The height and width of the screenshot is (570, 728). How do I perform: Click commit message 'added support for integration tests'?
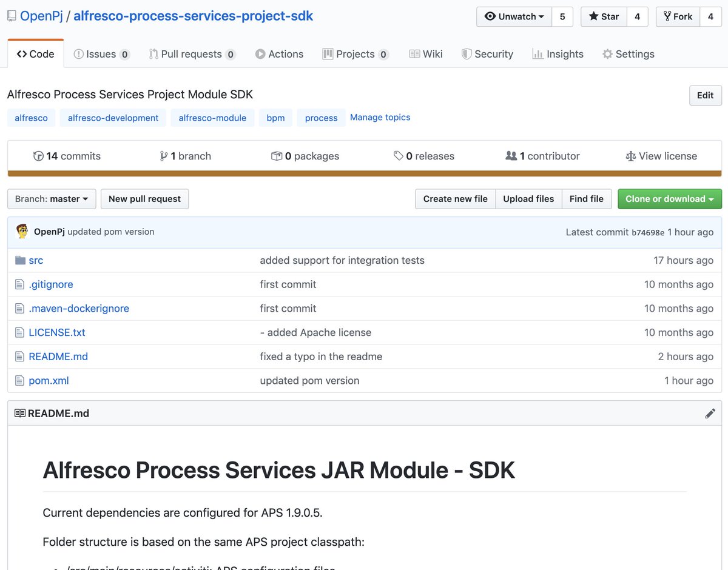(342, 260)
